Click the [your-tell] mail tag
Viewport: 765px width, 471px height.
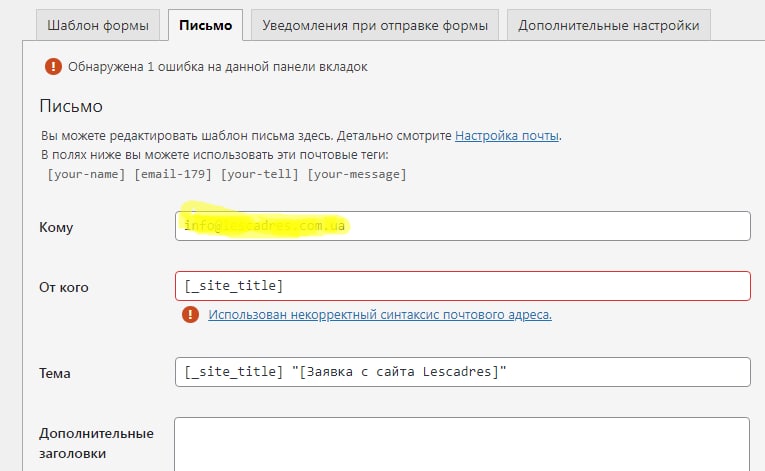pos(259,175)
